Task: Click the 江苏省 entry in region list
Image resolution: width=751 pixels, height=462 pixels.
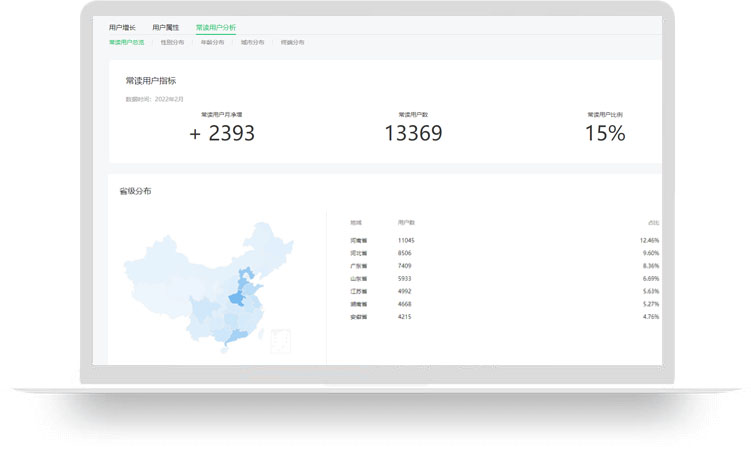Action: [359, 291]
